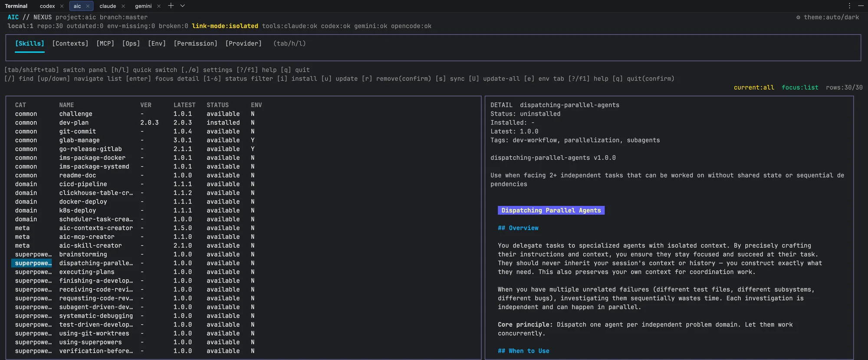
Task: Select the aic-mcp-creator skill row
Action: [135, 237]
